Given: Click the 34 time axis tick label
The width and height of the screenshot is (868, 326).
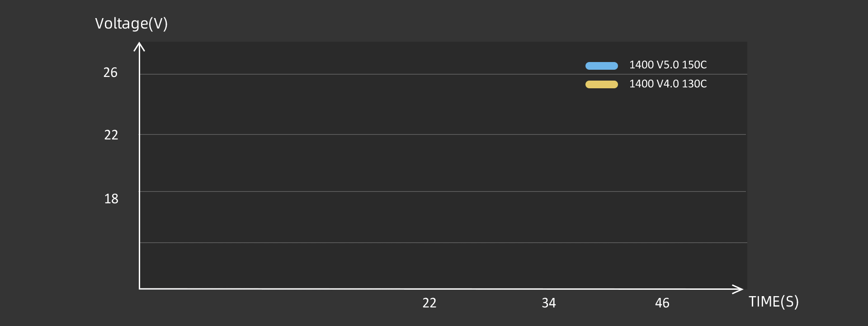Looking at the screenshot, I should click(x=549, y=303).
